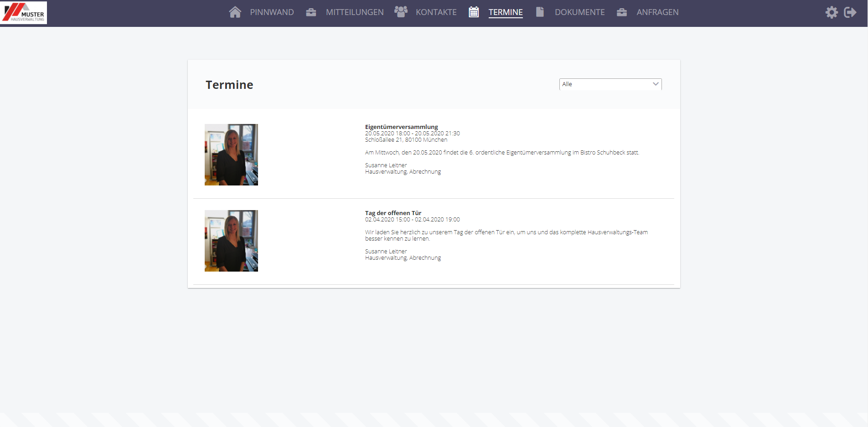Screen dimensions: 868x427
Task: Click the Mitteilungen mailbox icon
Action: [x=310, y=12]
